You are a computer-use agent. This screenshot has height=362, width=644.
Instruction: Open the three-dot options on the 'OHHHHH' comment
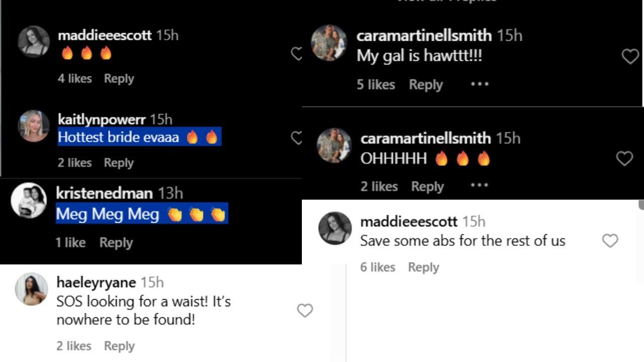point(479,186)
